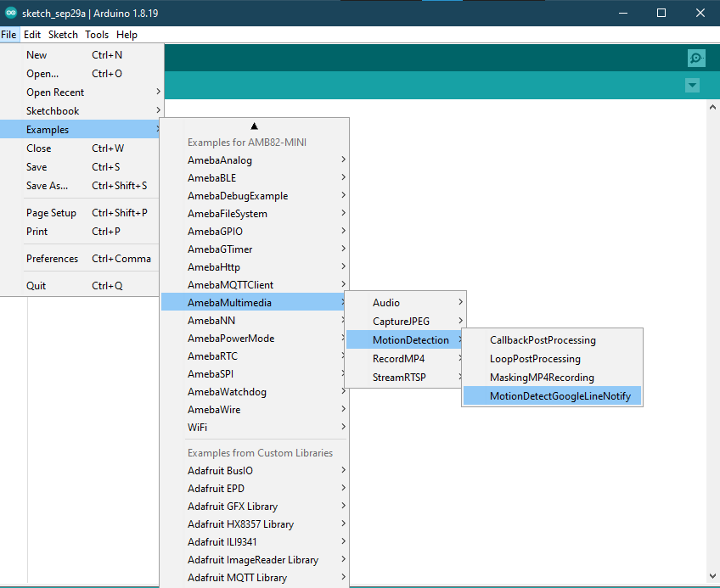Open the Adafruit BusIO examples
The width and height of the screenshot is (720, 588).
point(255,471)
